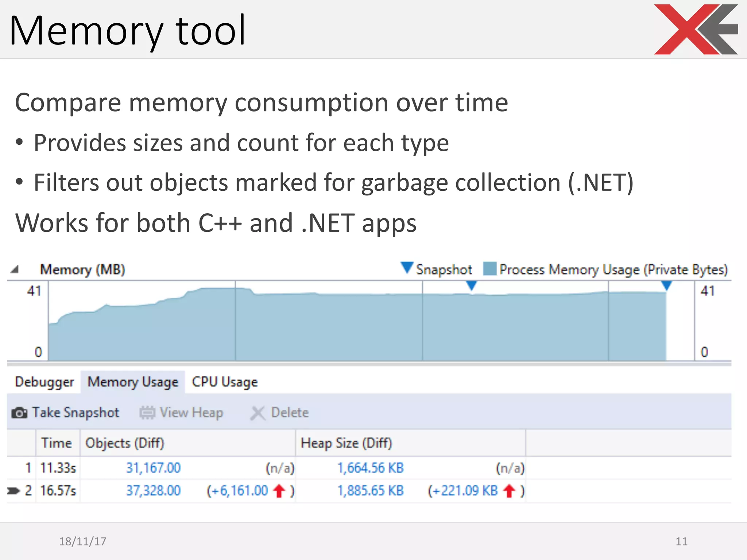
Task: Open the 37,328.00 objects count link
Action: click(154, 491)
